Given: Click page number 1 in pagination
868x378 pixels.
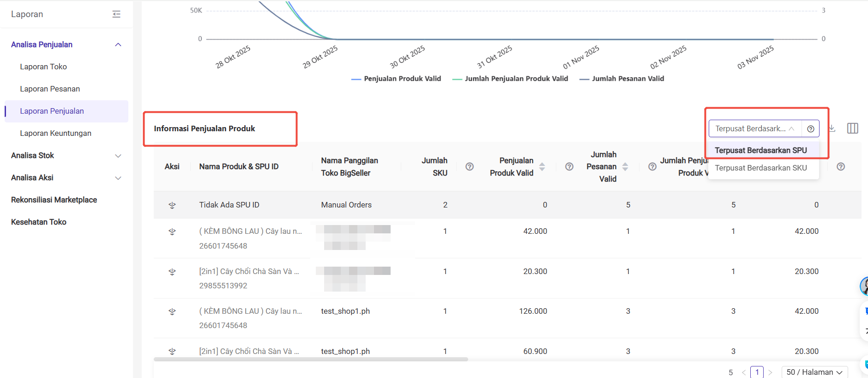Looking at the screenshot, I should pyautogui.click(x=757, y=372).
